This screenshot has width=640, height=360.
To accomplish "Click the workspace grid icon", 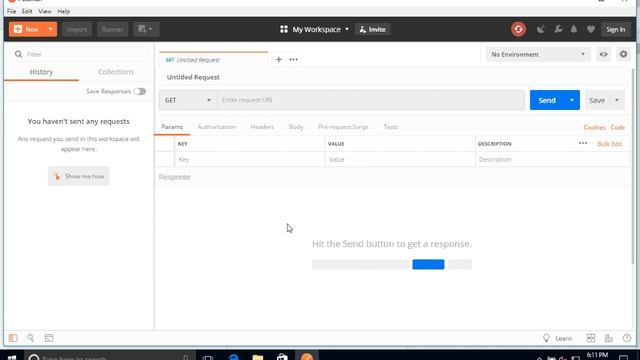I will 284,29.
